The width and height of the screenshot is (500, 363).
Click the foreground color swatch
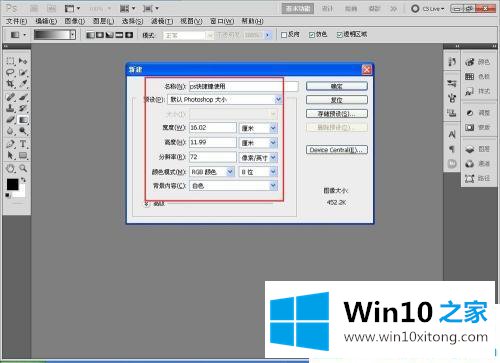(13, 184)
